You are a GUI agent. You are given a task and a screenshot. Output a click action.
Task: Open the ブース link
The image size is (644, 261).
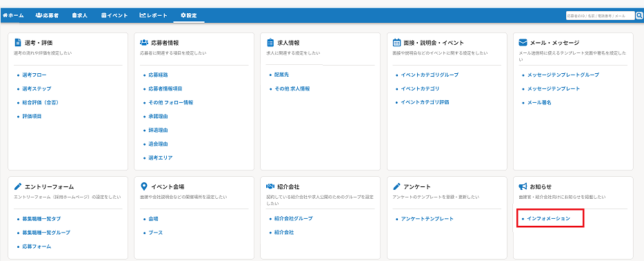(x=156, y=233)
